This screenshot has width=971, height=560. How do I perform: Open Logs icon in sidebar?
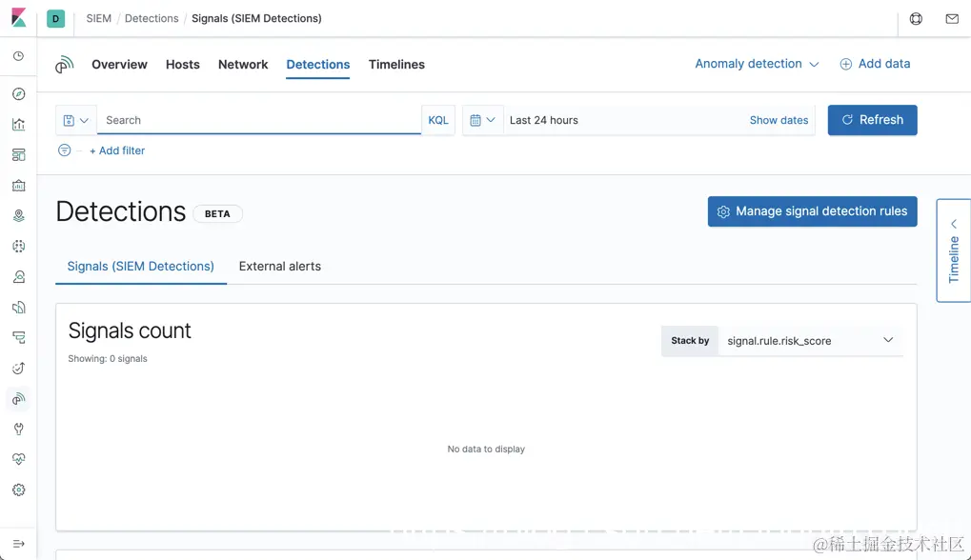18,307
